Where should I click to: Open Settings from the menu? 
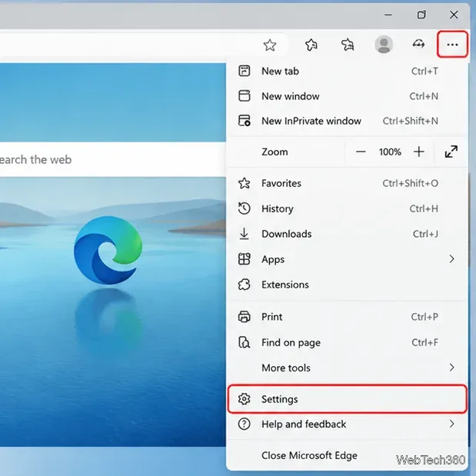pos(347,399)
